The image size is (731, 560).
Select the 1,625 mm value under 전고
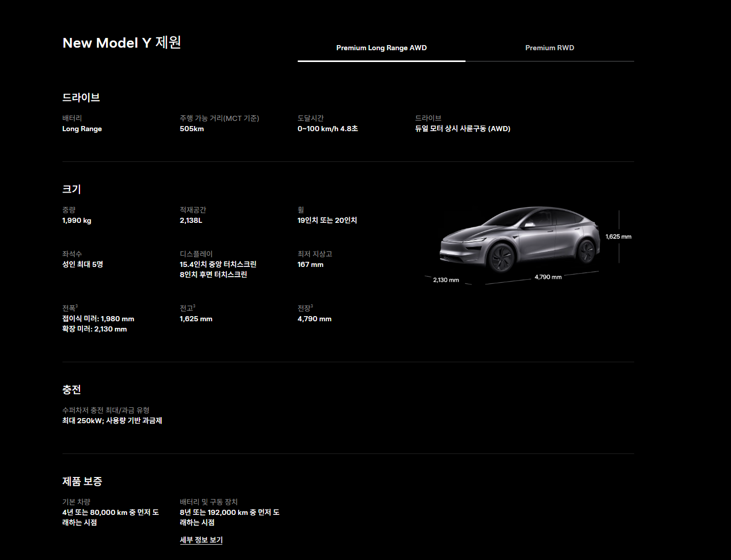tap(196, 319)
